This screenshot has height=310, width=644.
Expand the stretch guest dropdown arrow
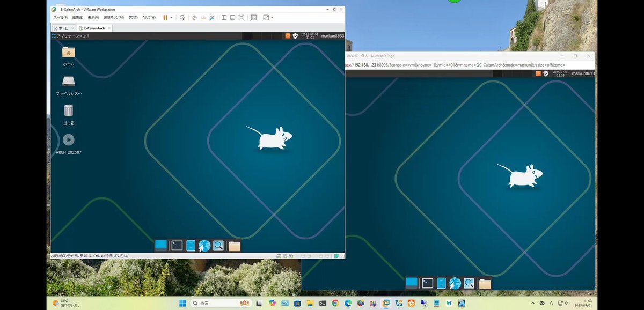click(272, 17)
